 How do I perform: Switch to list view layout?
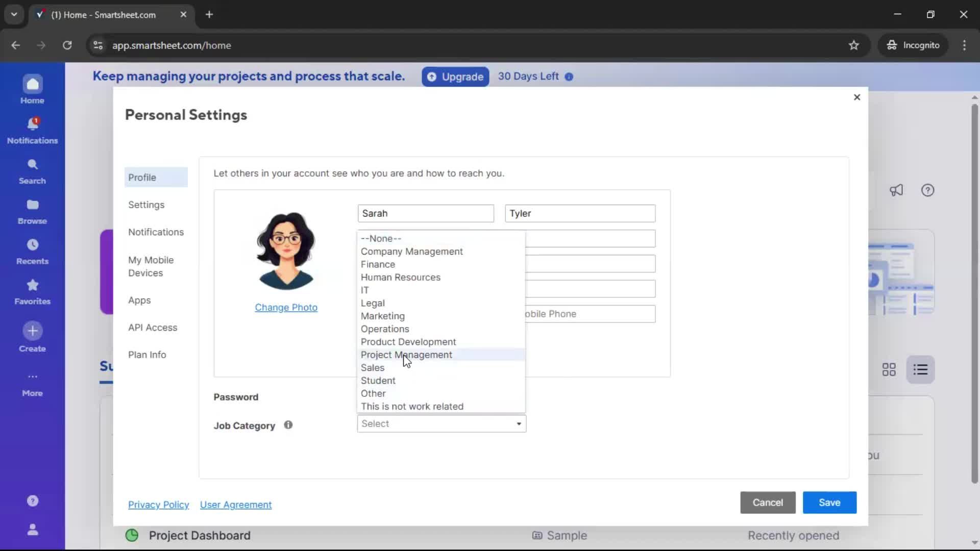pos(920,369)
